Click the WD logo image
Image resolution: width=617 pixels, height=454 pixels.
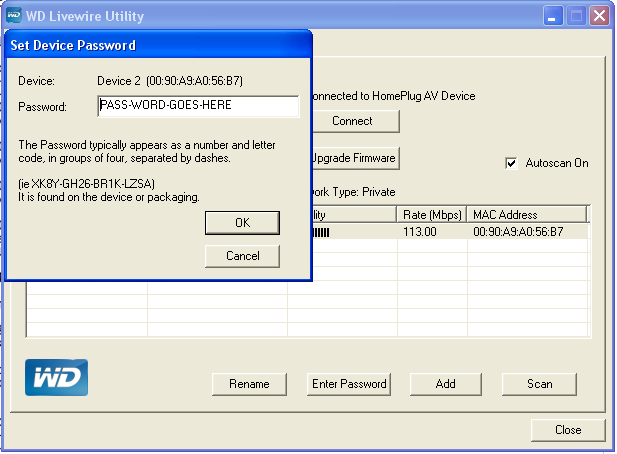tap(56, 377)
